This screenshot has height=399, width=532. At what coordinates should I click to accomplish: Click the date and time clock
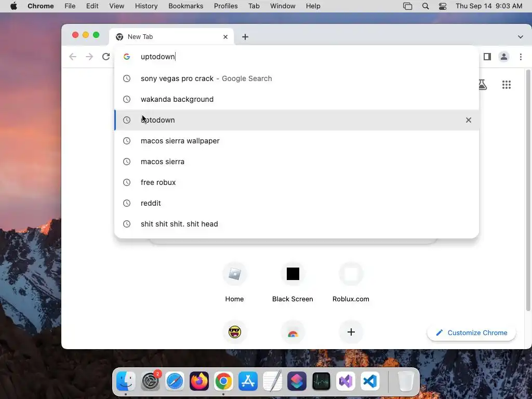coord(489,6)
